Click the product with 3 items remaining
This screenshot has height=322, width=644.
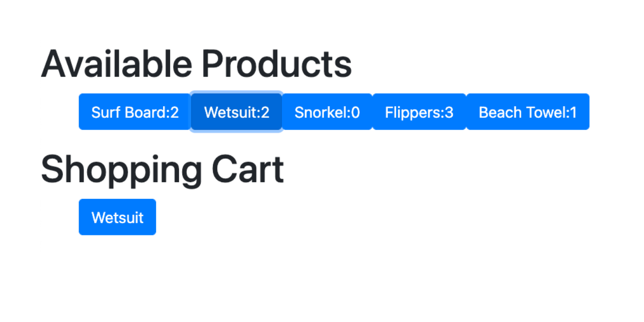tap(419, 112)
